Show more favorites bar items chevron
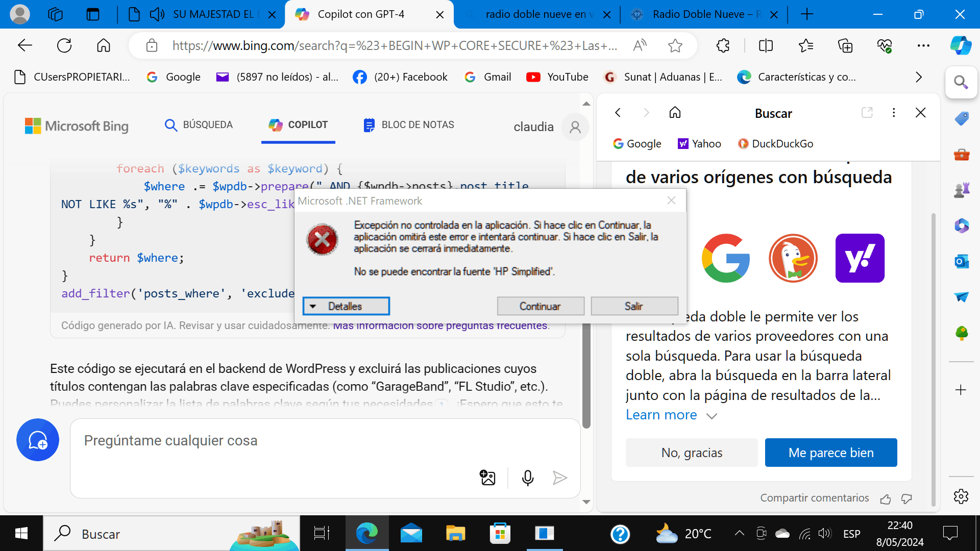Screen dimensions: 980x551 [919, 77]
